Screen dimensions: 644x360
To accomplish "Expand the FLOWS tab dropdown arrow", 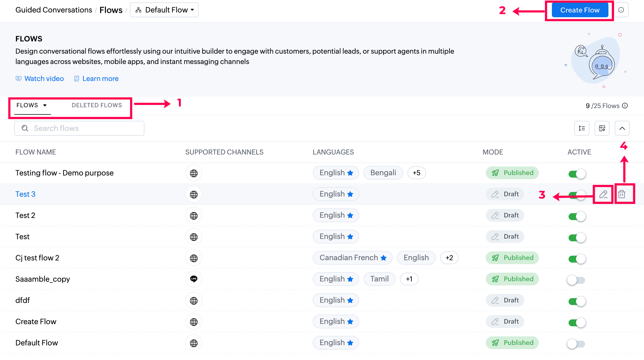I will (45, 105).
